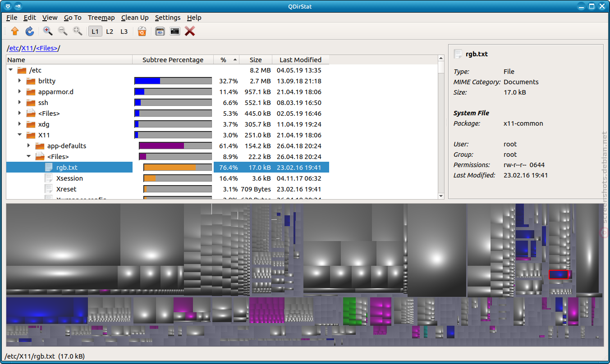Viewport: 610px width, 364px height.
Task: Refresh the directory tree with the blue arrow
Action: point(30,31)
